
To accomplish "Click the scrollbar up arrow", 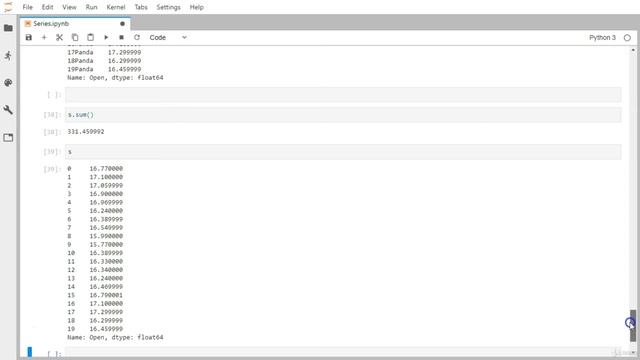I will click(633, 50).
